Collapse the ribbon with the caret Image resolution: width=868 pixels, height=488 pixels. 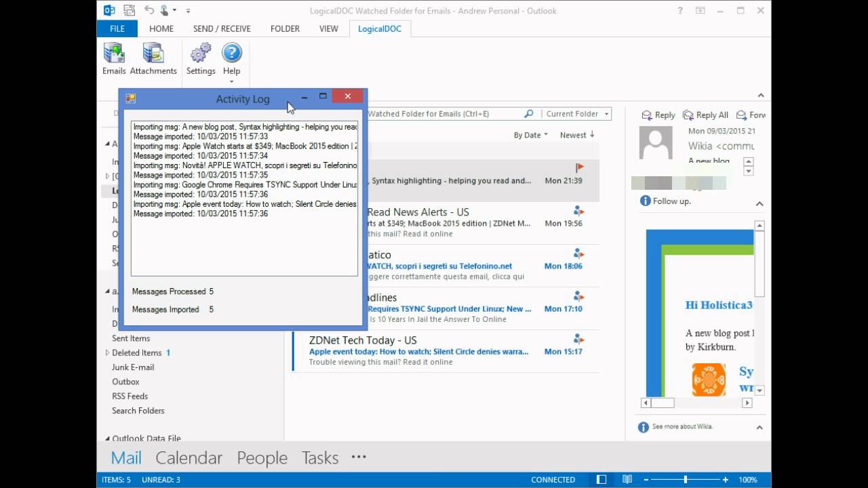pyautogui.click(x=761, y=96)
